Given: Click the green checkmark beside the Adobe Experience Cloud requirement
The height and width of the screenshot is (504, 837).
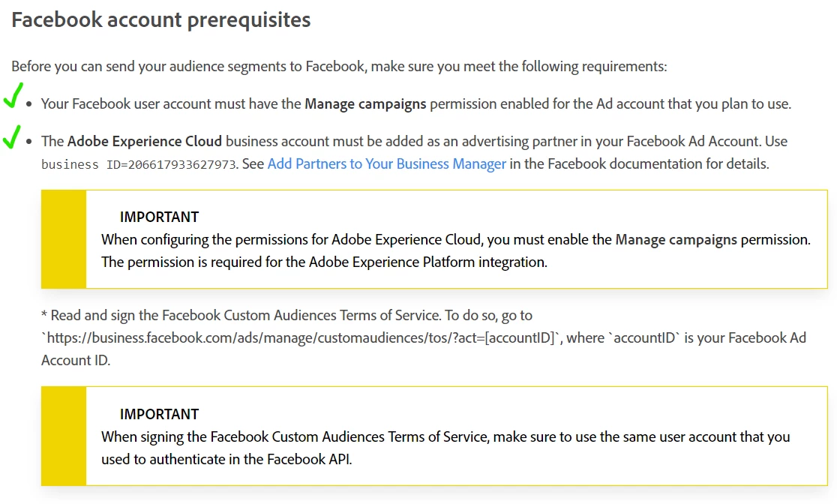Looking at the screenshot, I should (11, 136).
